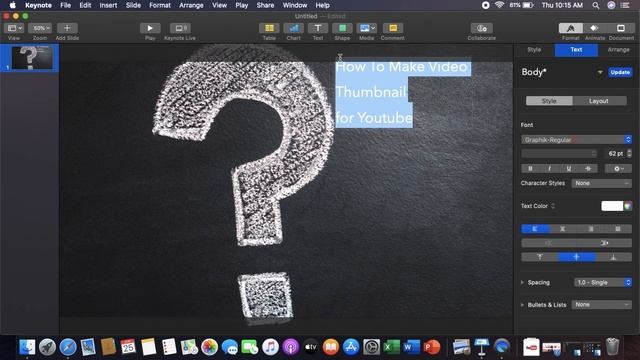
Task: Open the Insert menu
Action: pyautogui.click(x=108, y=5)
